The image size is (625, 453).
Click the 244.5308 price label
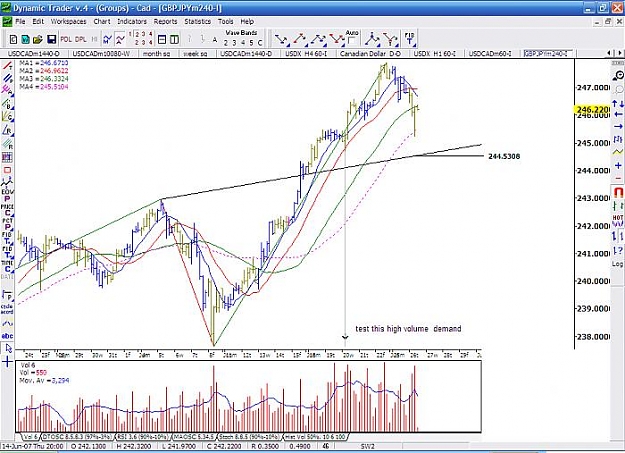coord(504,156)
